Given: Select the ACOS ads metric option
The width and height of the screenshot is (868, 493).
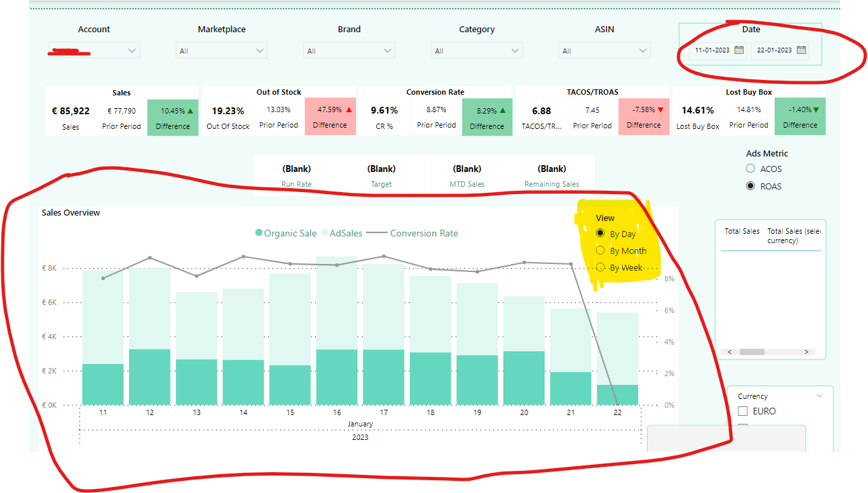Looking at the screenshot, I should (750, 169).
